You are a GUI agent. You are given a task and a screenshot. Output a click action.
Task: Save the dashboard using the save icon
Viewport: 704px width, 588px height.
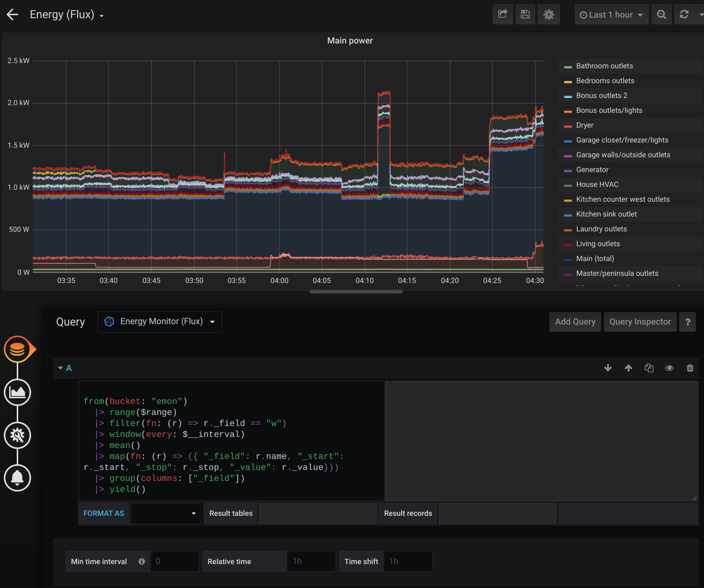pos(525,14)
